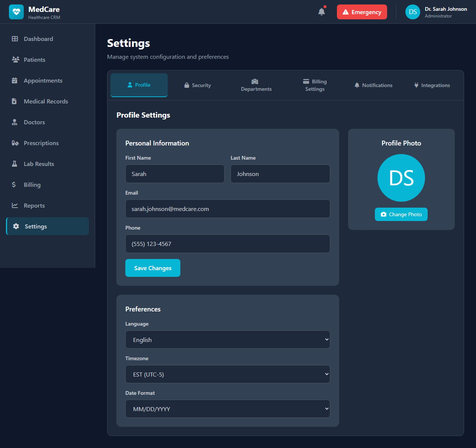Expand the Language dropdown
This screenshot has width=476, height=448.
pos(228,340)
